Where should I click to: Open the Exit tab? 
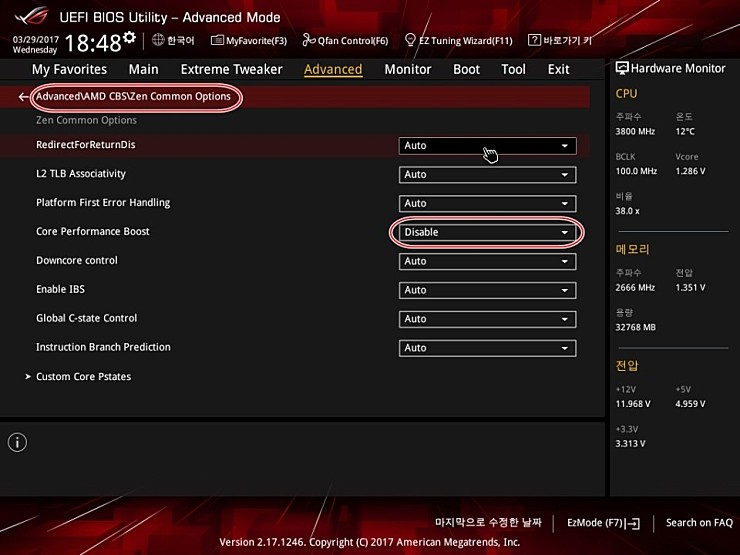(x=558, y=69)
